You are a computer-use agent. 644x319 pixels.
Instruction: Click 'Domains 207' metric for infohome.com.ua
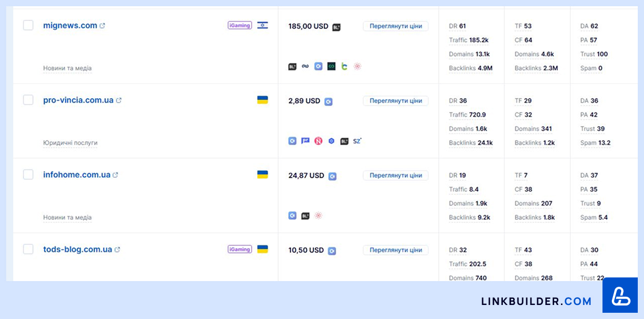(533, 204)
